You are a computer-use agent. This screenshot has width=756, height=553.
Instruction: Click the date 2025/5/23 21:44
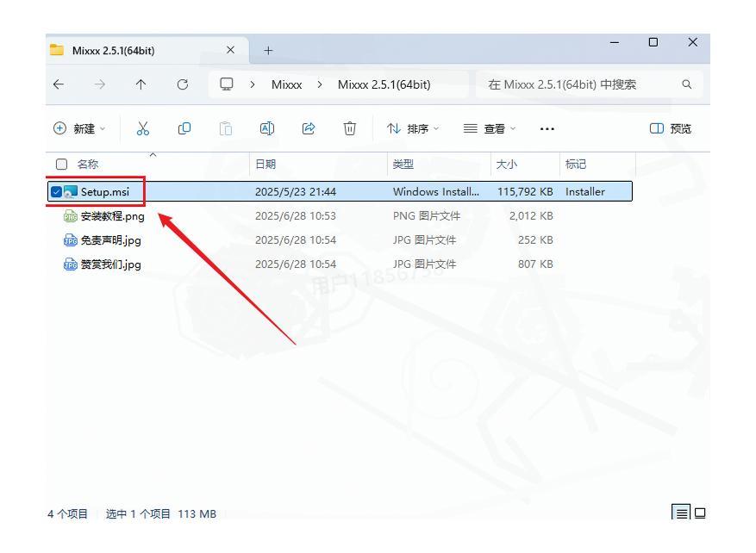(296, 192)
